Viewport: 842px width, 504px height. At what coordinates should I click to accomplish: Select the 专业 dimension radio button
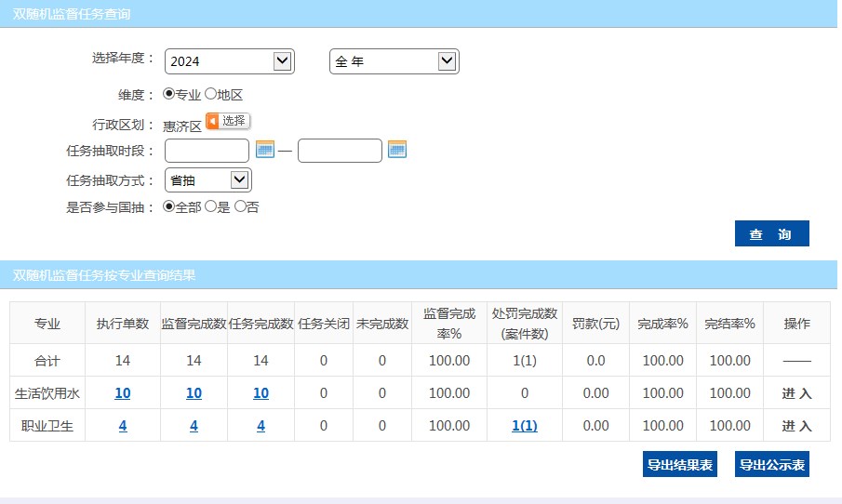[x=168, y=94]
